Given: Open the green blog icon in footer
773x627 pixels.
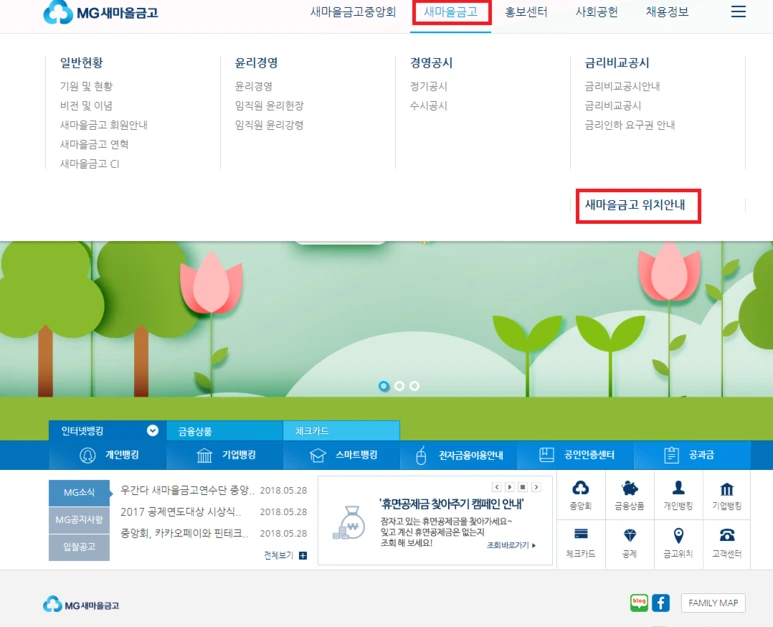Looking at the screenshot, I should coord(639,603).
